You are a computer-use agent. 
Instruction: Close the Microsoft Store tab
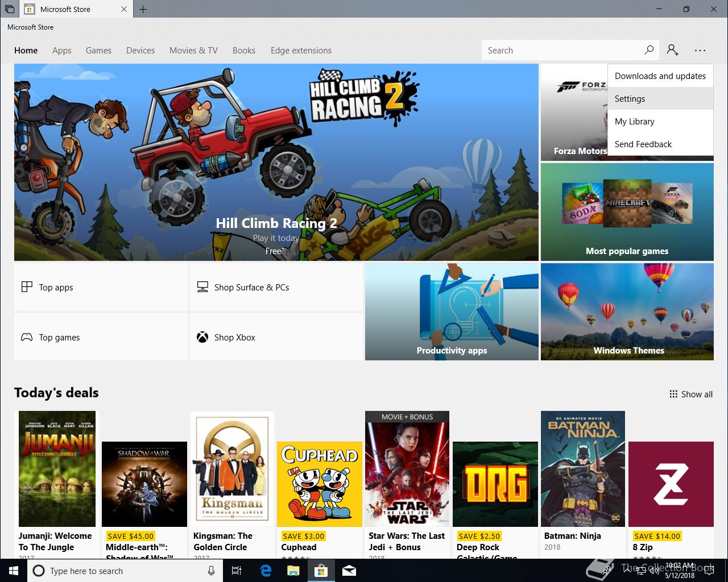click(x=125, y=9)
